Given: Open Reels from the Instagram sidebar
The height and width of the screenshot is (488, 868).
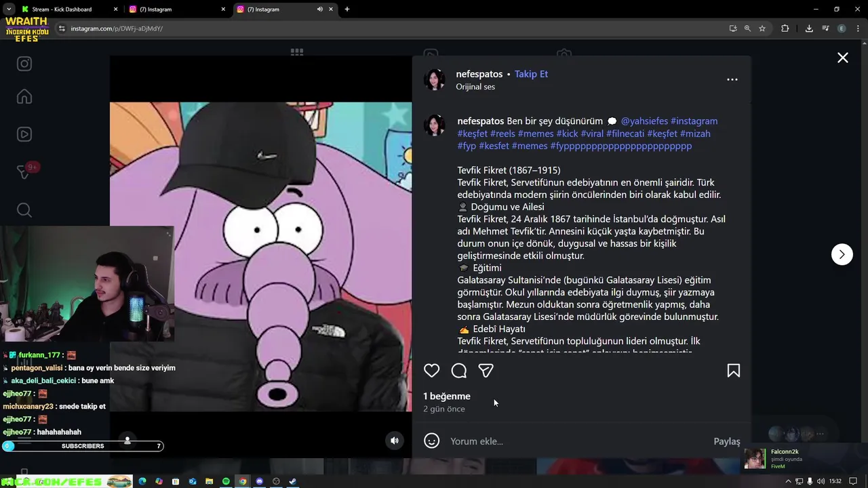Looking at the screenshot, I should pos(24,134).
